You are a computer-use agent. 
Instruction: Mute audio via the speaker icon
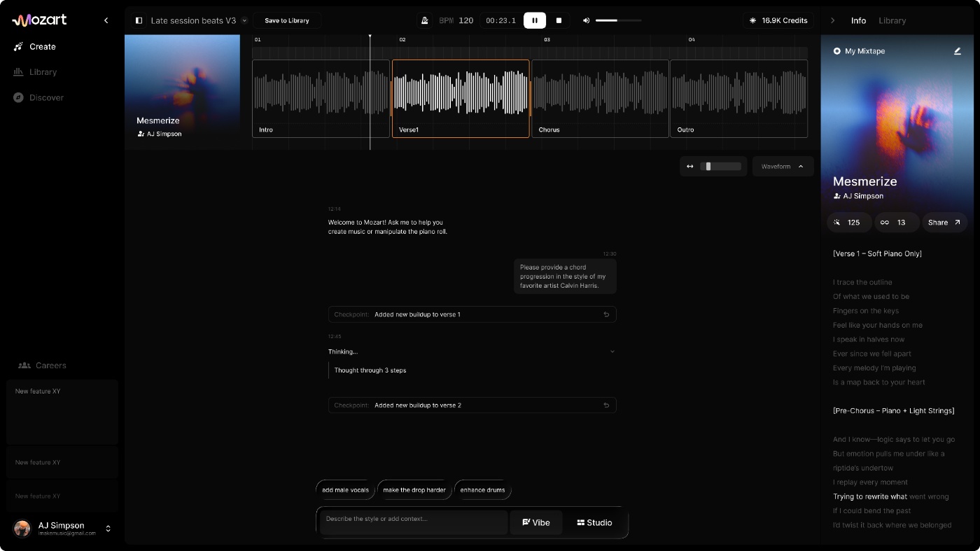[x=586, y=20]
